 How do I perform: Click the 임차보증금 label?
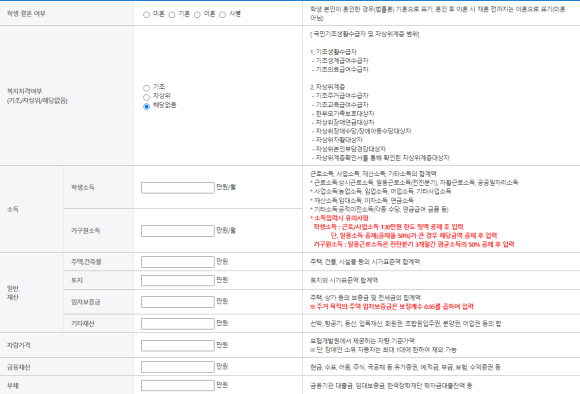tap(85, 302)
